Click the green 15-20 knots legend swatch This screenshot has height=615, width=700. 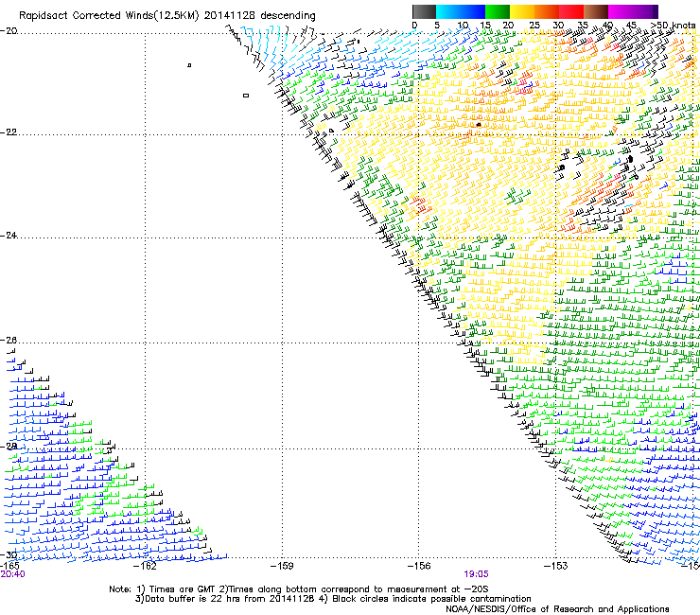[x=498, y=11]
